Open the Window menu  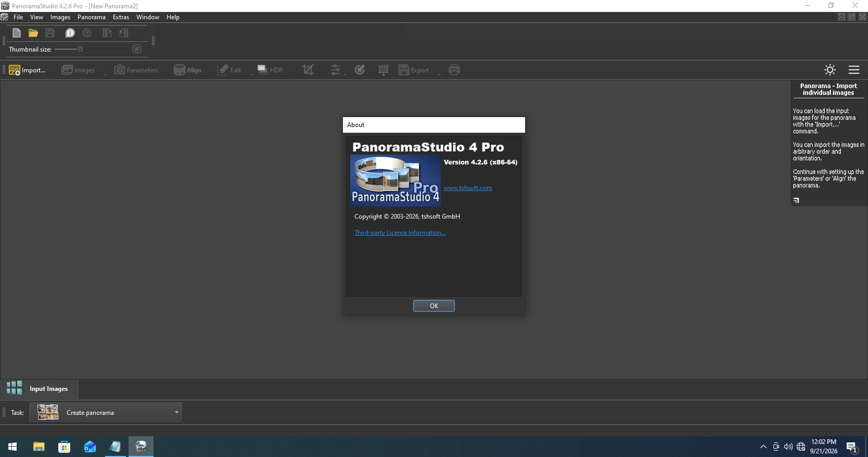tap(148, 17)
